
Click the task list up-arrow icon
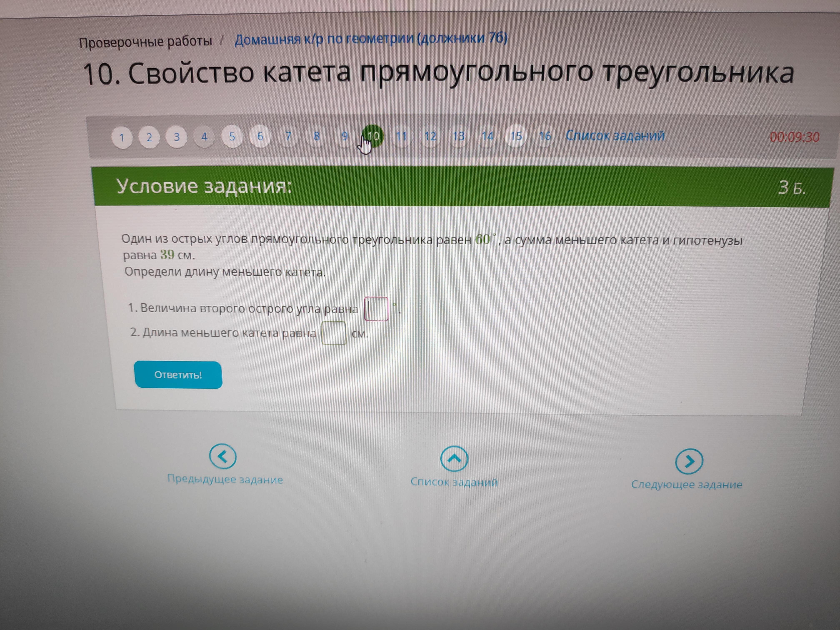click(x=454, y=459)
